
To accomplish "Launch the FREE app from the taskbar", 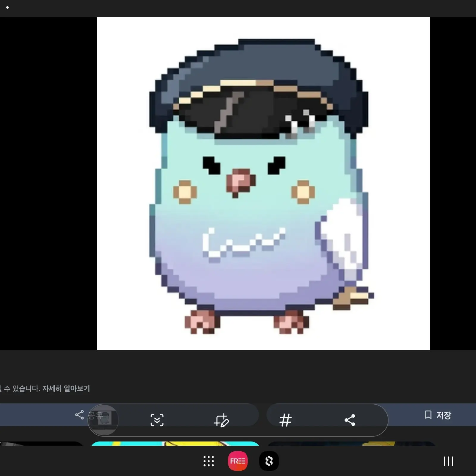I will click(238, 461).
